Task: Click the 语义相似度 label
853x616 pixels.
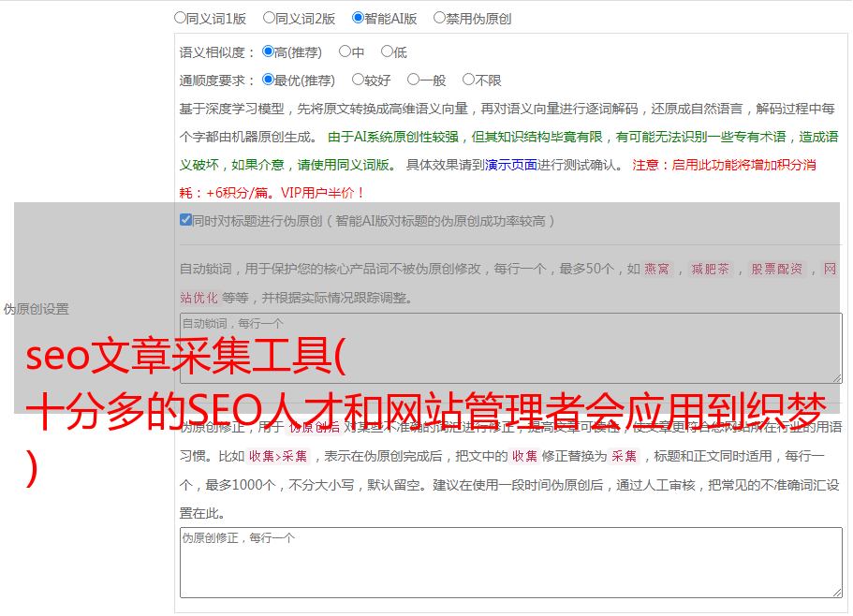Action: pos(217,52)
